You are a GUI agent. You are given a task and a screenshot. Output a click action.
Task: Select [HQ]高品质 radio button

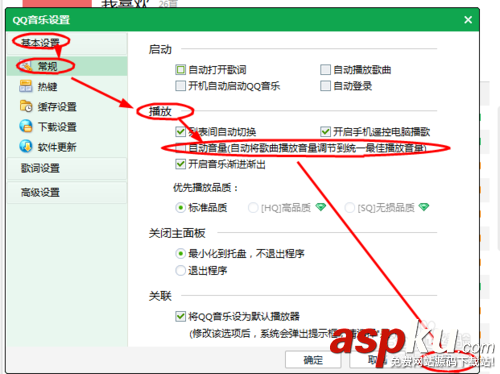(253, 208)
